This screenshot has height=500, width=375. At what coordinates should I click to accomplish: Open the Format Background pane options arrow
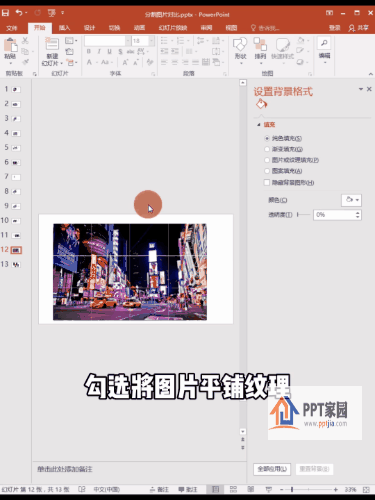click(361, 89)
